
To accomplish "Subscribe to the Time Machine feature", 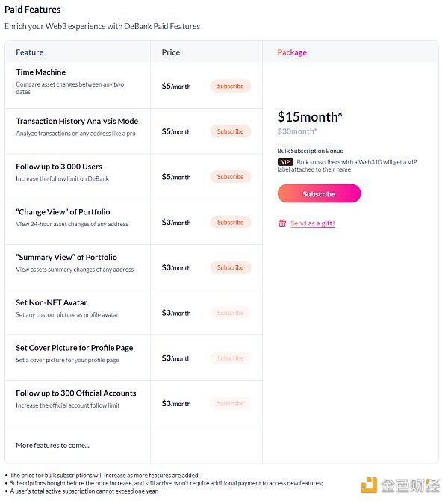I will click(x=230, y=87).
